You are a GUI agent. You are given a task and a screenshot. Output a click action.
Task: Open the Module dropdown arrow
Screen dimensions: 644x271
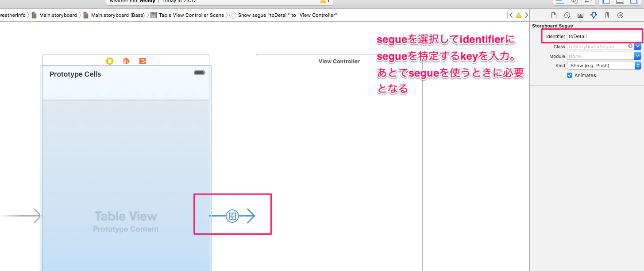[638, 56]
